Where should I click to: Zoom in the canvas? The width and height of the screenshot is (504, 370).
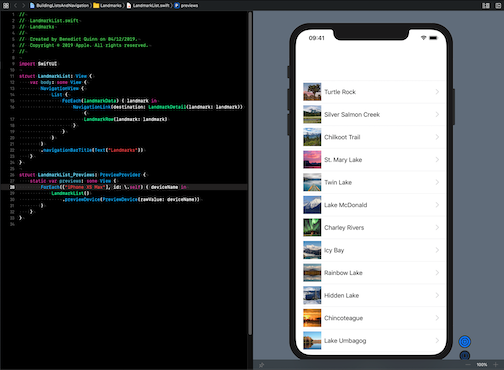pyautogui.click(x=495, y=365)
